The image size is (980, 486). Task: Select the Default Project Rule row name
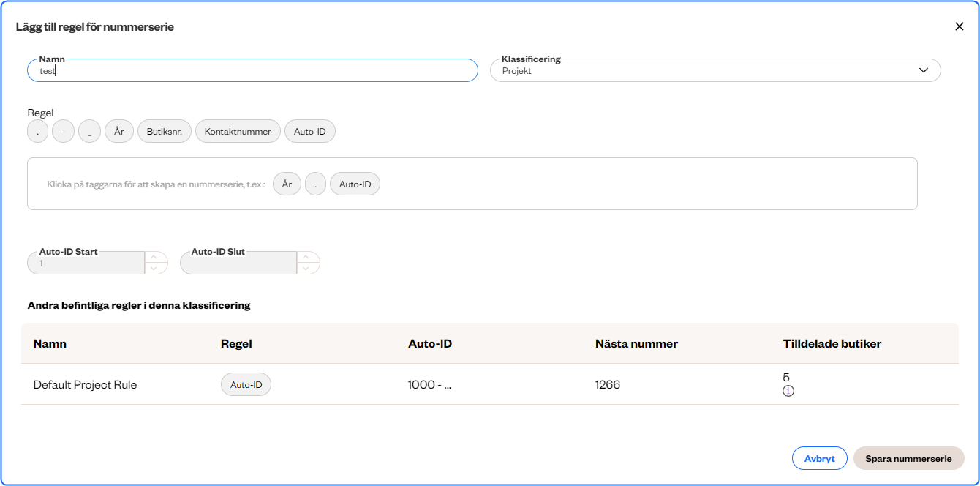click(85, 385)
